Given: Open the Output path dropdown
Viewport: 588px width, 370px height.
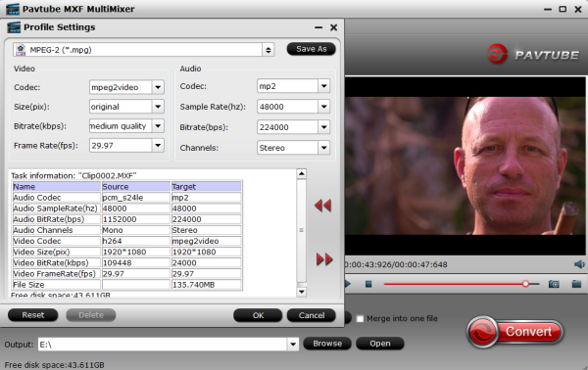Looking at the screenshot, I should [293, 345].
